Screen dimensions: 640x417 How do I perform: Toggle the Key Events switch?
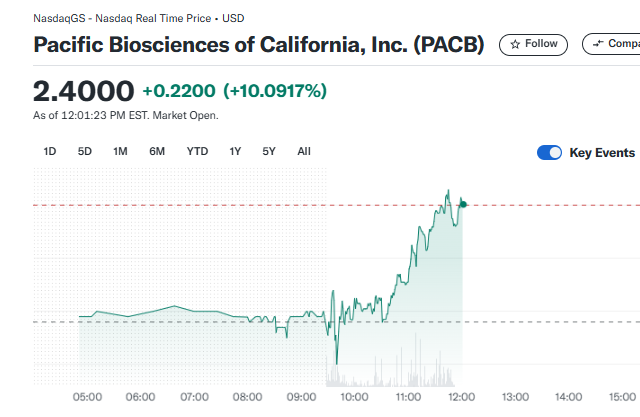click(x=549, y=153)
